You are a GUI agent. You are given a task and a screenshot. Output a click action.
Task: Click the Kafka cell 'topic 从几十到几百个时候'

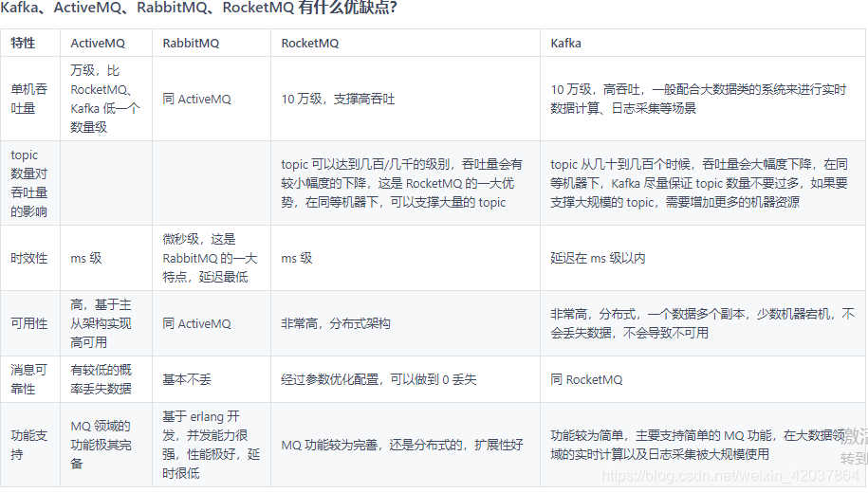[703, 183]
